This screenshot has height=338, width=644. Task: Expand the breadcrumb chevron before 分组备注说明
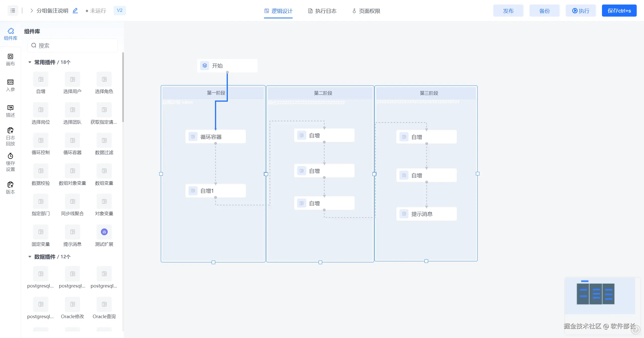pyautogui.click(x=31, y=11)
